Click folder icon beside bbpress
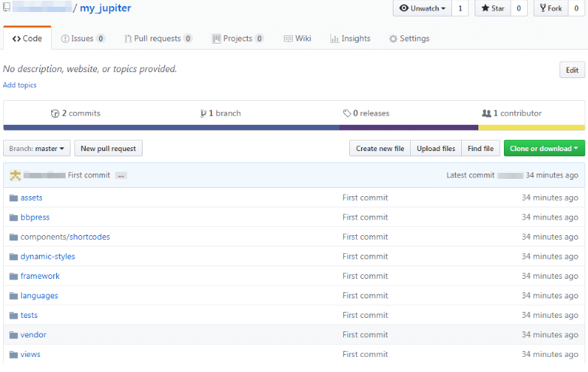This screenshot has width=588, height=372. click(14, 217)
